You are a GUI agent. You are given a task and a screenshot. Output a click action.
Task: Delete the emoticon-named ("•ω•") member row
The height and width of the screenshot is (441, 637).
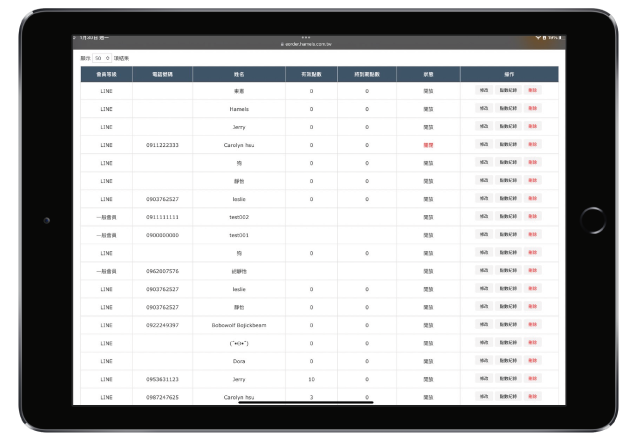pyautogui.click(x=533, y=342)
